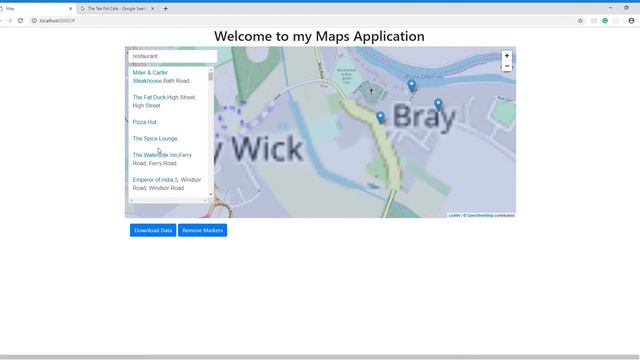The image size is (640, 360).
Task: Click the Download Data button
Action: point(153,230)
